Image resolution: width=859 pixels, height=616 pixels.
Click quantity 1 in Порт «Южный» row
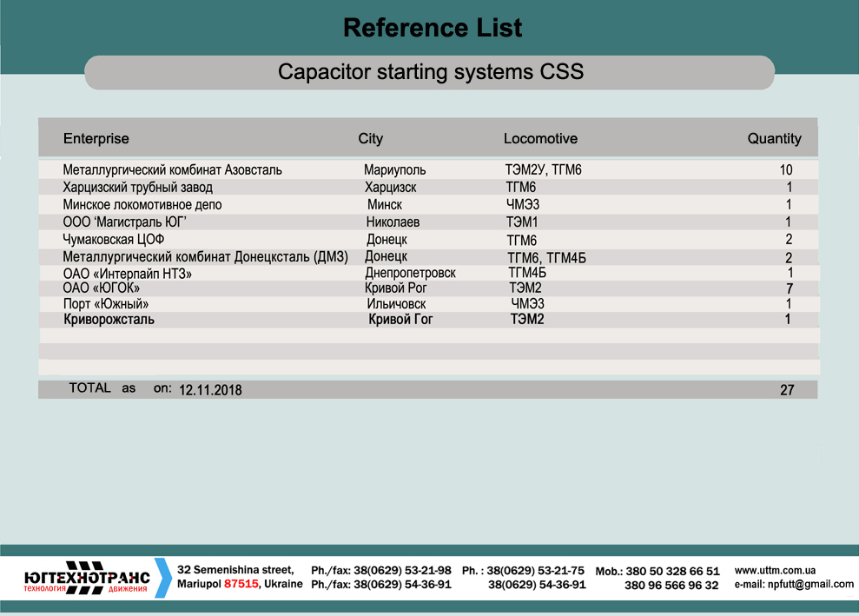click(x=789, y=303)
